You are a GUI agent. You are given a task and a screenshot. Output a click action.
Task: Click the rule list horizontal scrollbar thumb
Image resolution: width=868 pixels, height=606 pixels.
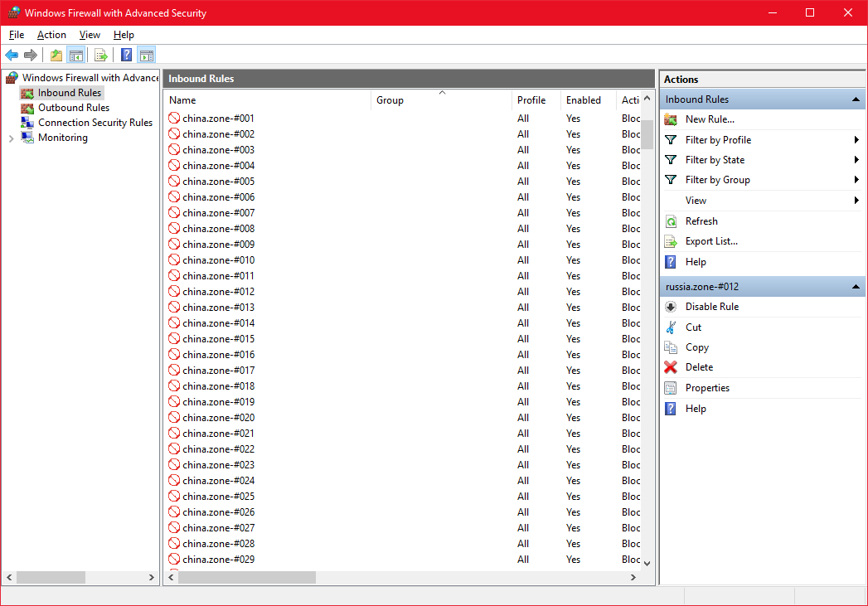point(247,577)
